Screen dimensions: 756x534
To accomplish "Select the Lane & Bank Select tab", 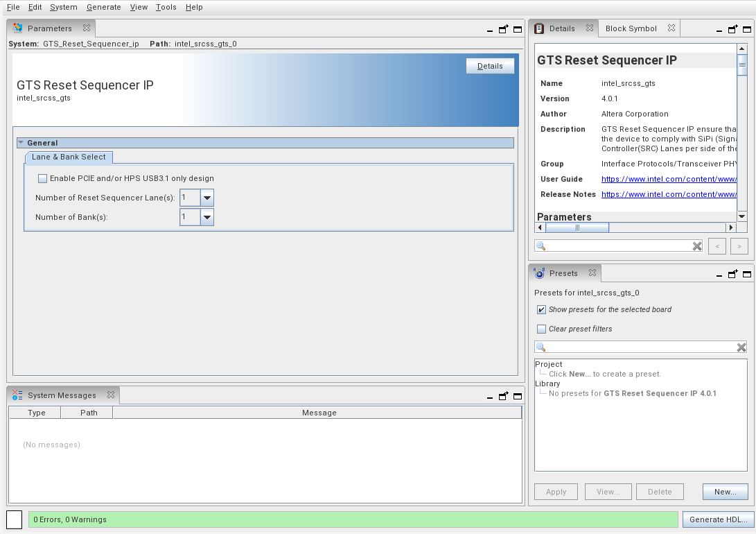I will (69, 157).
